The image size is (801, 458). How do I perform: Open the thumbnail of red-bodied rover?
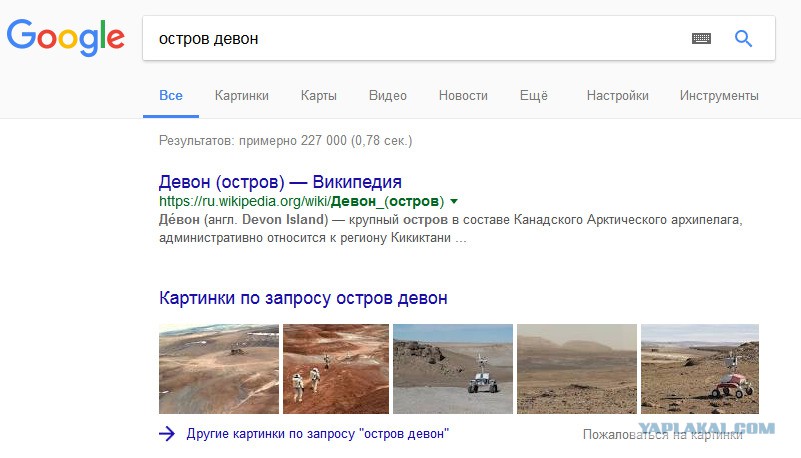pos(700,369)
